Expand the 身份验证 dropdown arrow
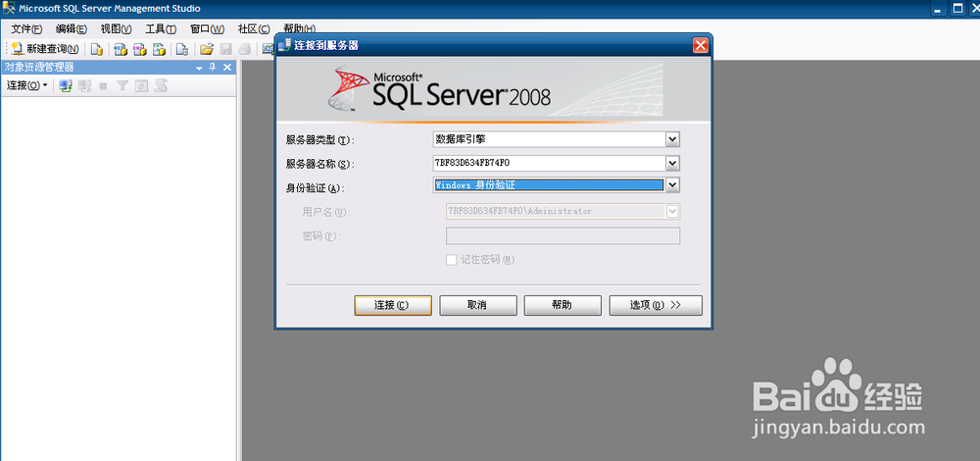Screen dimensions: 980x461 coord(672,185)
